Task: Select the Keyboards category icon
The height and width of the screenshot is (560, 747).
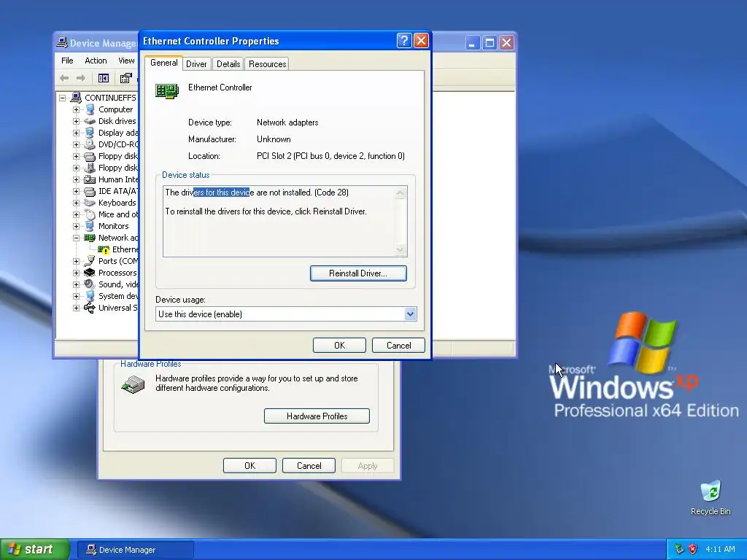Action: 90,203
